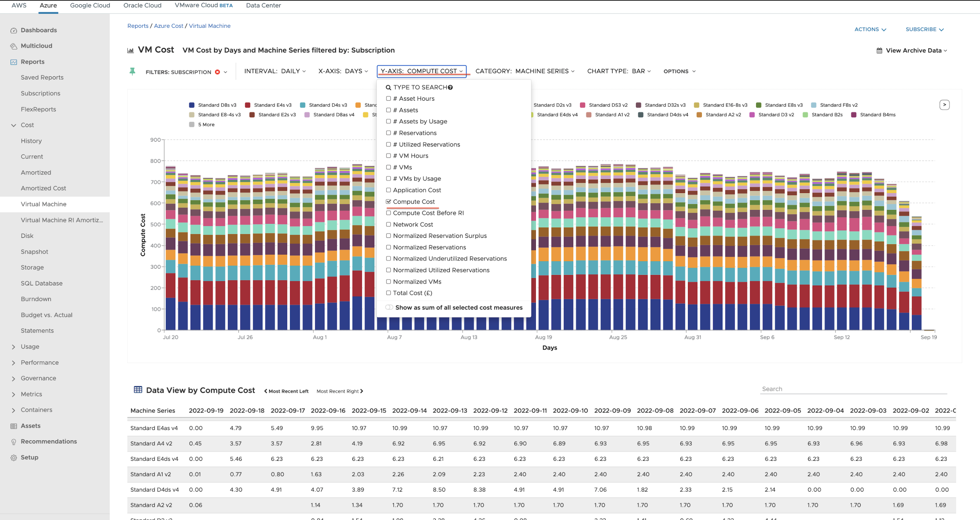Toggle Show as sum of all selected cost measures

point(389,307)
